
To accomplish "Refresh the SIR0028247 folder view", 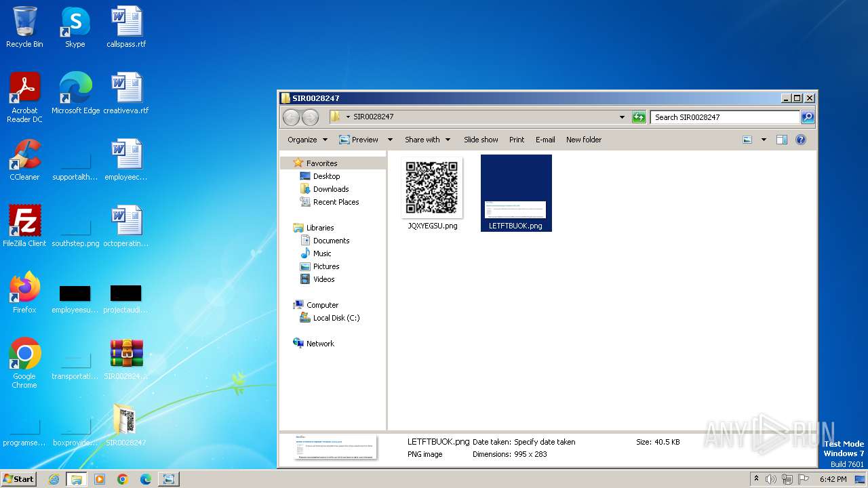I will [x=639, y=117].
